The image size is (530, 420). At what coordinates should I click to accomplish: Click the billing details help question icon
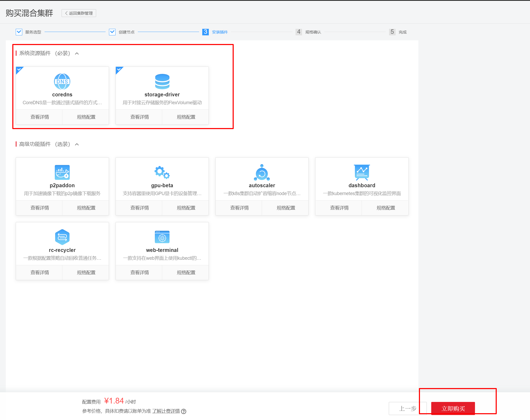click(x=184, y=411)
